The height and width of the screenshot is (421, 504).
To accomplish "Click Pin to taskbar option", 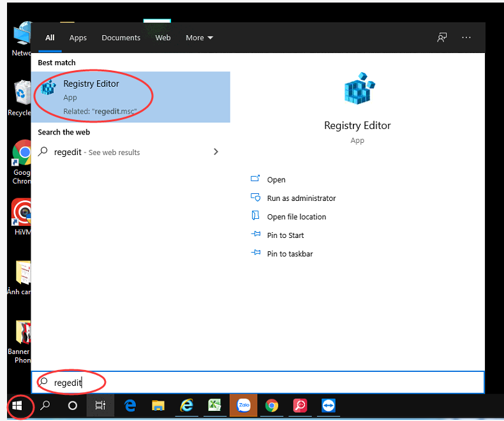I will [x=290, y=254].
